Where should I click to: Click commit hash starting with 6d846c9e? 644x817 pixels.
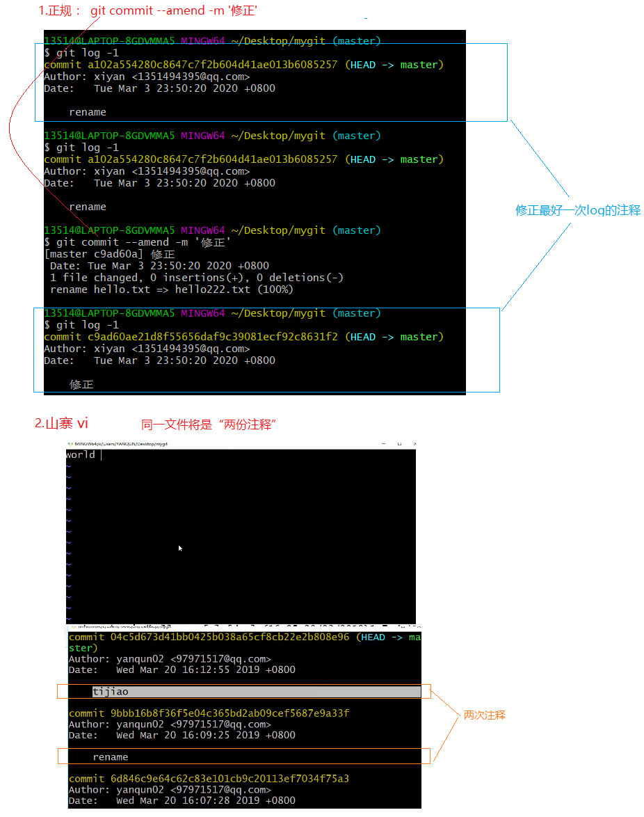tap(230, 778)
